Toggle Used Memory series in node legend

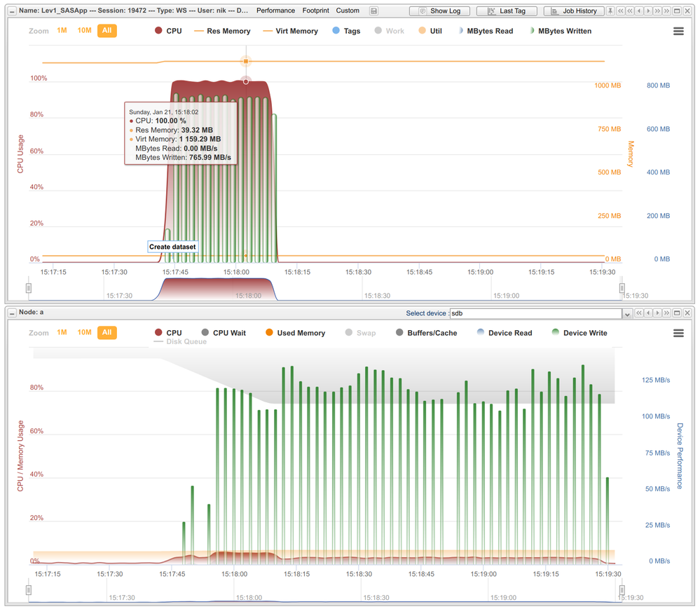[295, 333]
